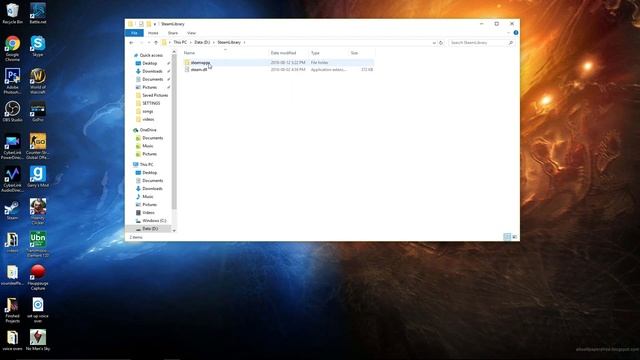Open the Adobe Photoshop desktop shortcut
Screen dimensions: 640x360
click(x=12, y=81)
